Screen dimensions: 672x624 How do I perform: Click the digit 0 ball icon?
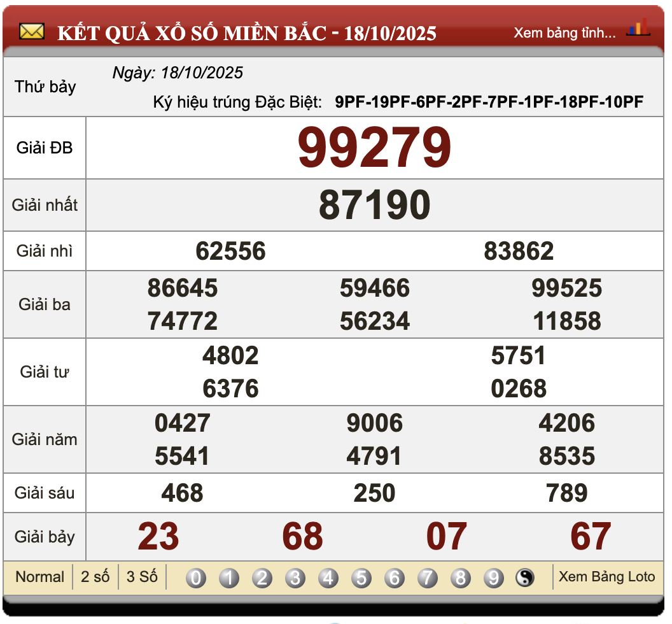[196, 578]
